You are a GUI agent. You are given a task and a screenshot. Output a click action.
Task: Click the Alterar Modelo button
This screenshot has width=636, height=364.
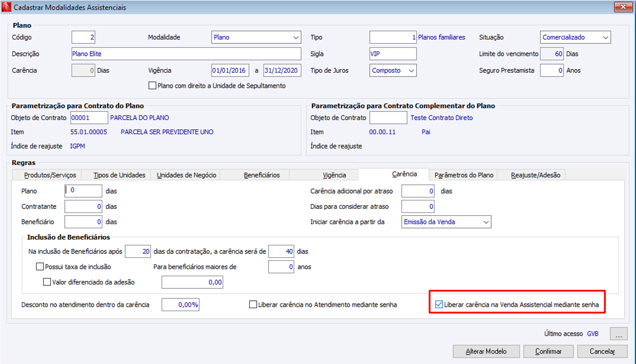pyautogui.click(x=486, y=351)
